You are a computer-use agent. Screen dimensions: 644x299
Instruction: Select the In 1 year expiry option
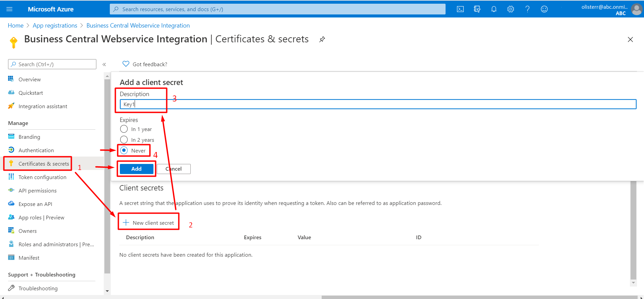[124, 129]
